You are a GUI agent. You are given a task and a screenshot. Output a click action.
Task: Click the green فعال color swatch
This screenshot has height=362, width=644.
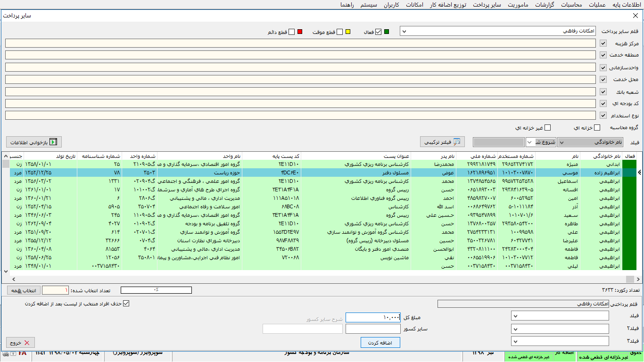pos(387,32)
